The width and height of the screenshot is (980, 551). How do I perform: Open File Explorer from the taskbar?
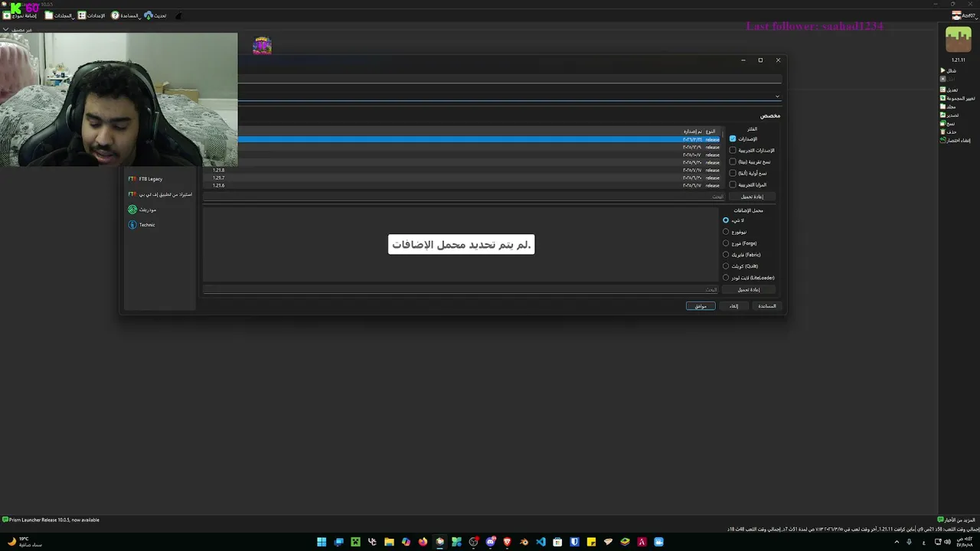[389, 542]
